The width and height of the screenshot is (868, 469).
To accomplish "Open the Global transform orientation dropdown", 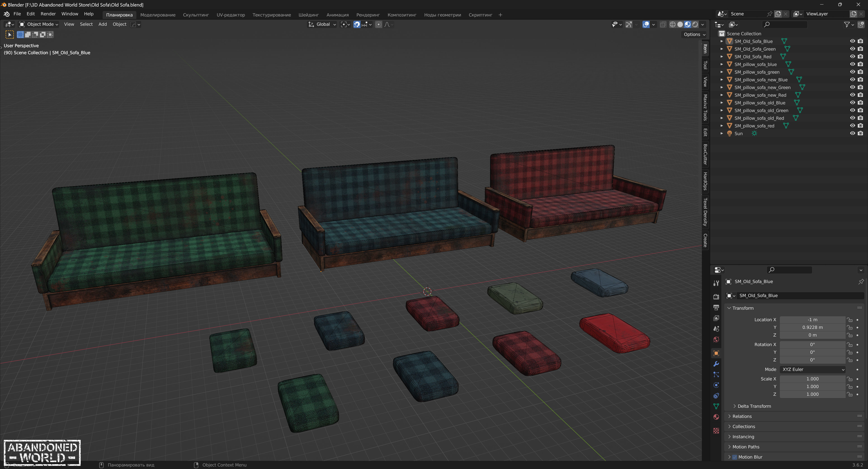I will (322, 24).
